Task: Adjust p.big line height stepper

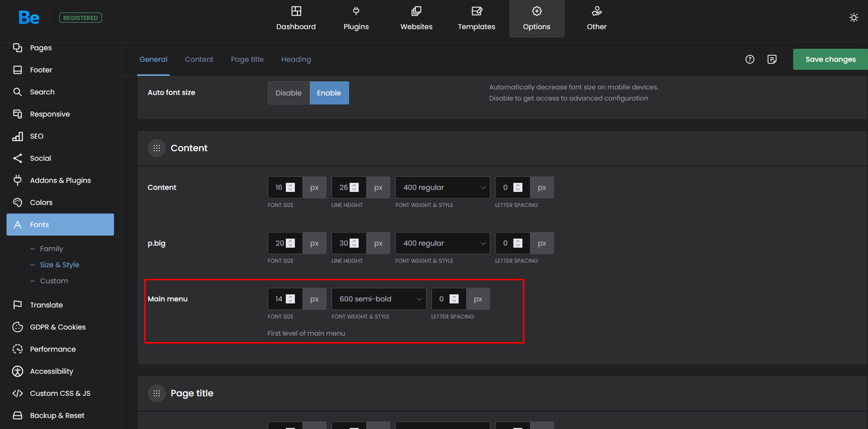Action: [x=354, y=243]
